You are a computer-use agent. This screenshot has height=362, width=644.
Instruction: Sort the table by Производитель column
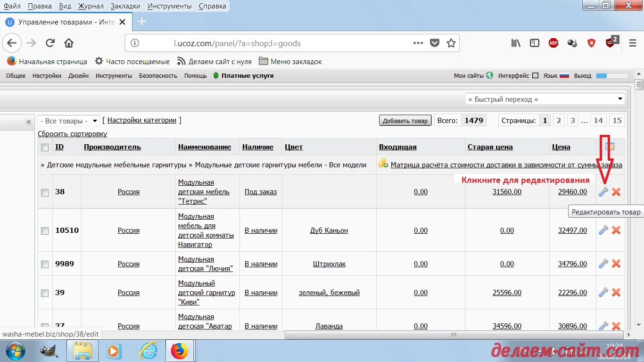pyautogui.click(x=112, y=147)
